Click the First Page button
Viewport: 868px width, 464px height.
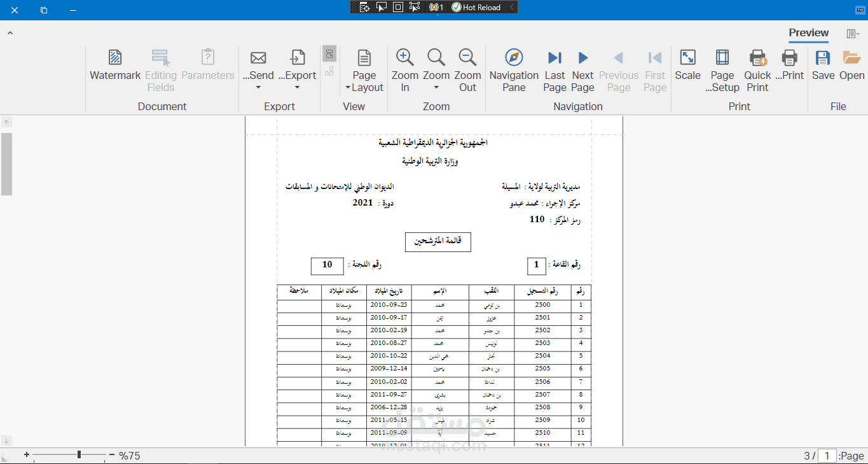pos(655,71)
